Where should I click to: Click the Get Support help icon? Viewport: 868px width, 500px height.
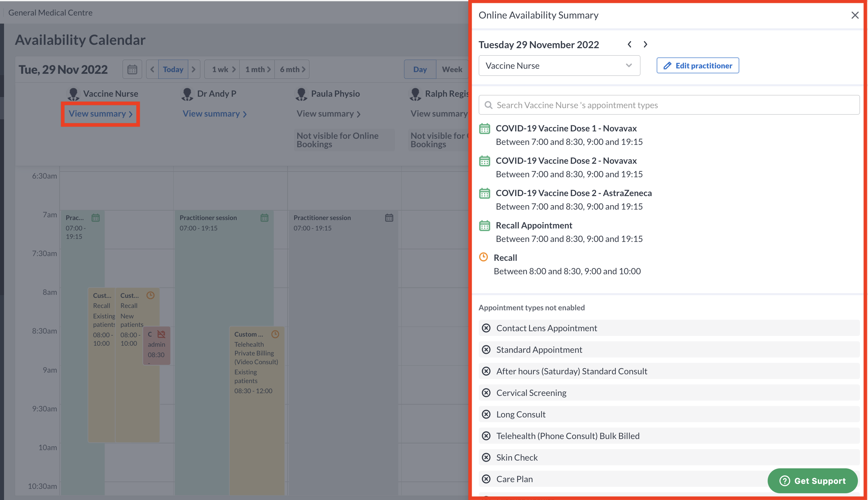(784, 481)
